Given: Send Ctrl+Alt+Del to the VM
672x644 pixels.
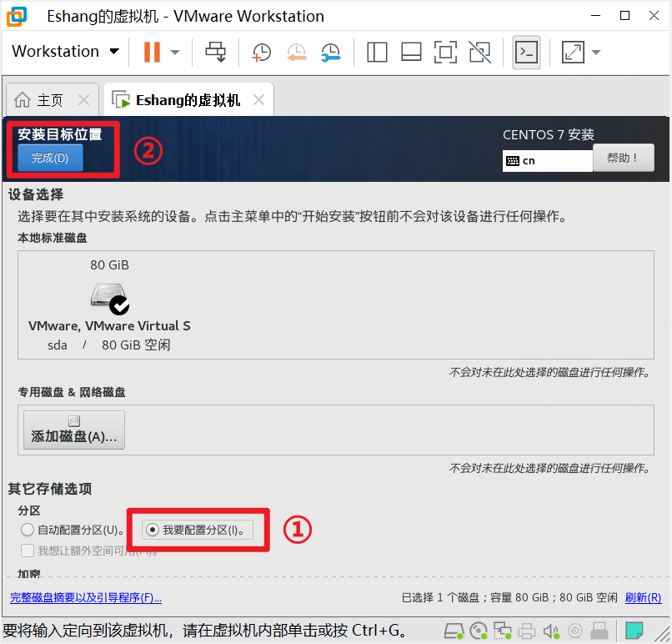Looking at the screenshot, I should point(215,52).
